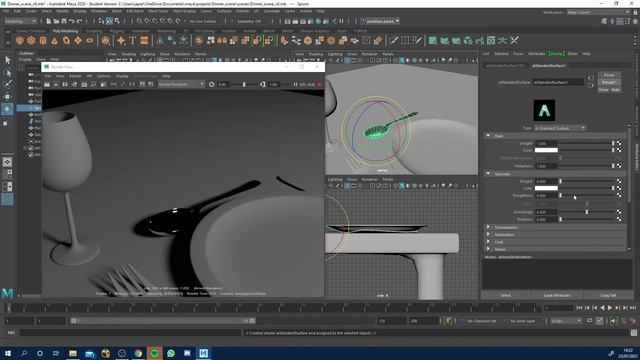
Task: Click the aiStandardSurface material preview swatch
Action: coord(544,110)
